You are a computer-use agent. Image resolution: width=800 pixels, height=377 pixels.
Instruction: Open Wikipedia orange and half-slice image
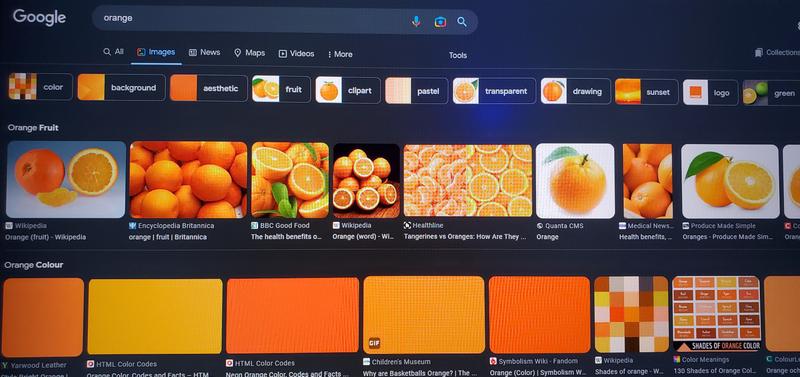point(66,180)
